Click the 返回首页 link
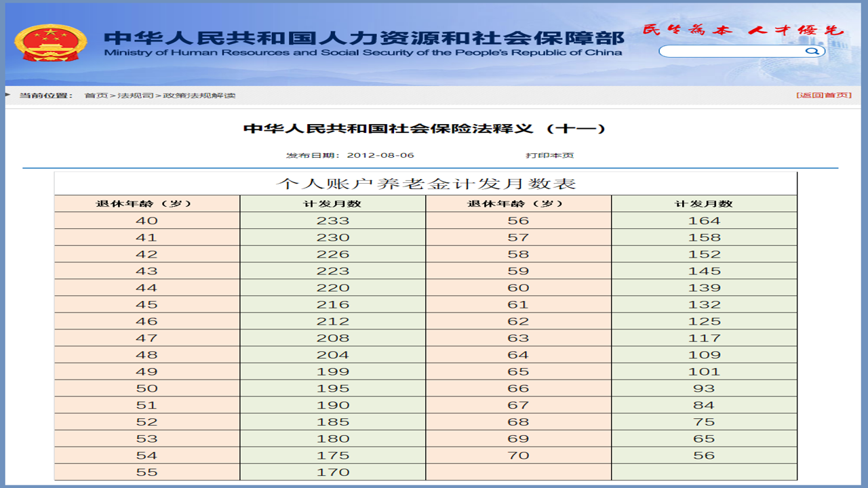The image size is (868, 488). 824,95
